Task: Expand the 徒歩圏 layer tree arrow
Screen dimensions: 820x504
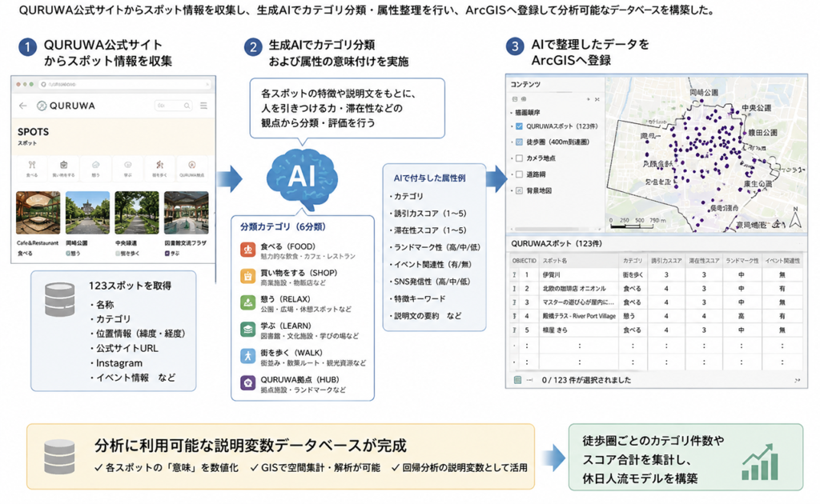Action: pyautogui.click(x=512, y=142)
